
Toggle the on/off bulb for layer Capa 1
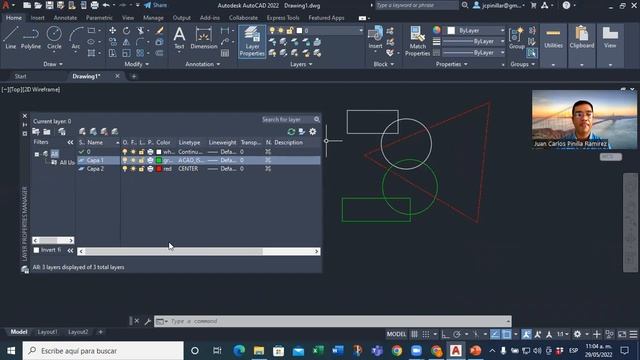pos(124,160)
